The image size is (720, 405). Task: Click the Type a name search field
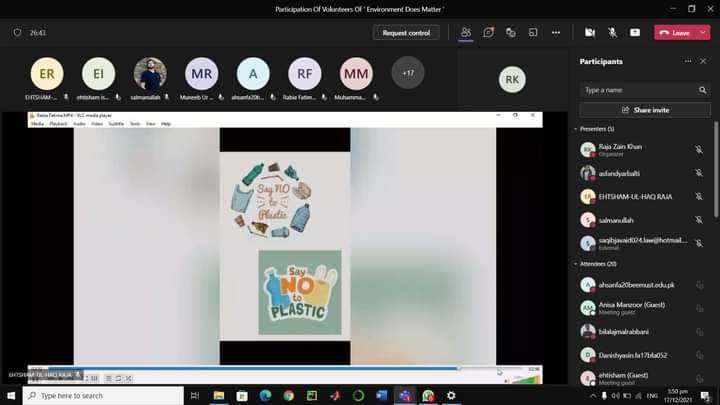tap(638, 90)
